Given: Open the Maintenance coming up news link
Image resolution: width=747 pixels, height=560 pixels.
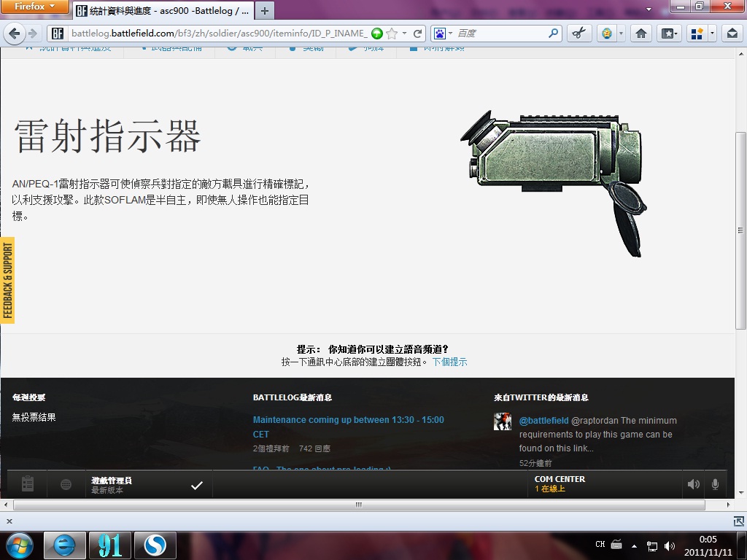Looking at the screenshot, I should 348,427.
